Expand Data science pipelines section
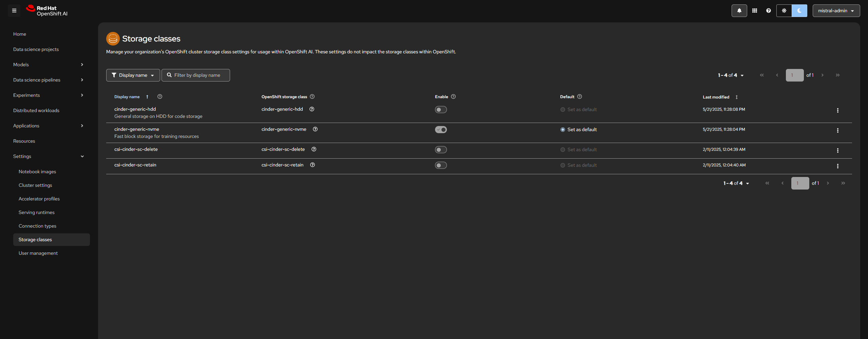This screenshot has height=339, width=868. tap(49, 80)
